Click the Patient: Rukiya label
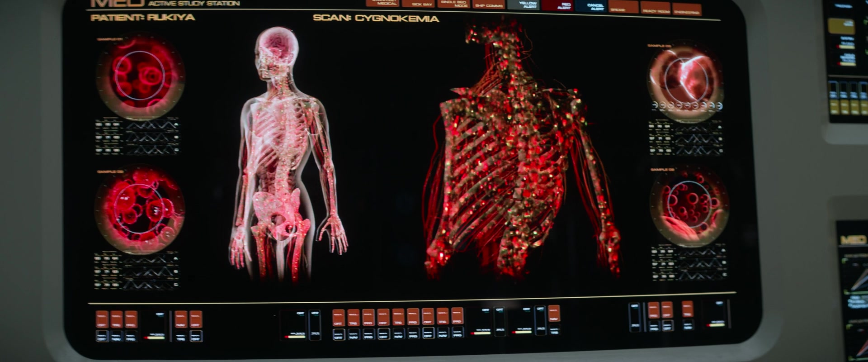 point(143,18)
